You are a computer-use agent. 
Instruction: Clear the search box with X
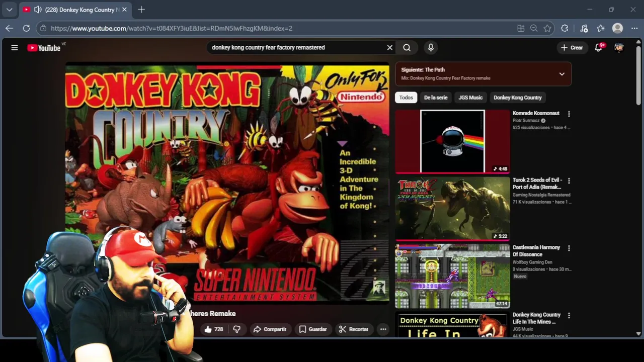(x=389, y=47)
